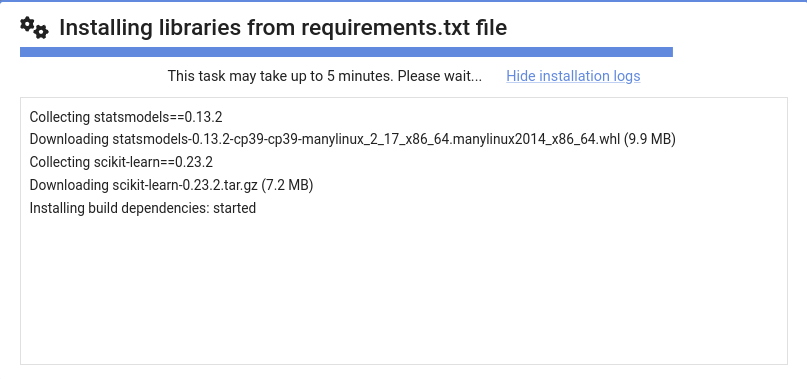Viewport: 807px width, 379px height.
Task: Click the '(9.9 MB)' size text in logs
Action: pyautogui.click(x=650, y=140)
